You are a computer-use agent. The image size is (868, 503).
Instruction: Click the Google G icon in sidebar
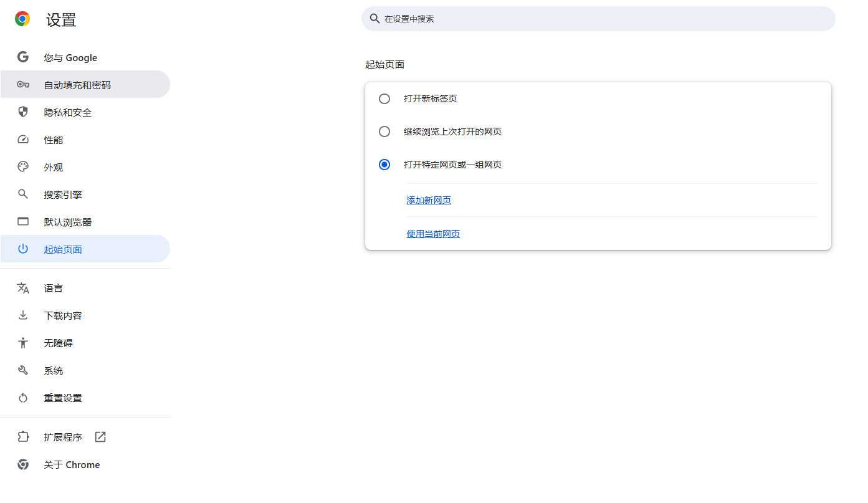(23, 57)
